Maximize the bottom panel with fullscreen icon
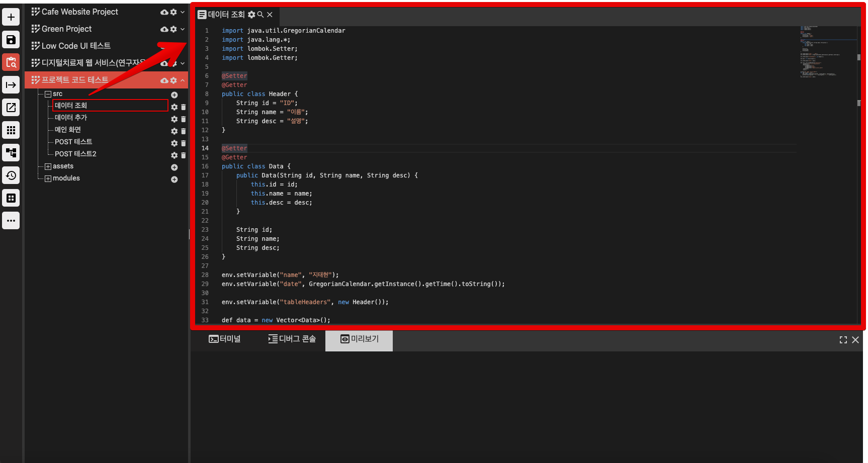 [843, 340]
